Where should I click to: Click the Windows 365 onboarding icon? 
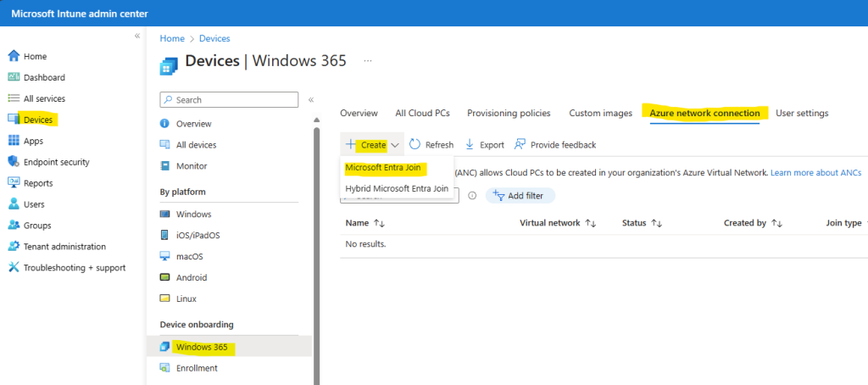(164, 347)
